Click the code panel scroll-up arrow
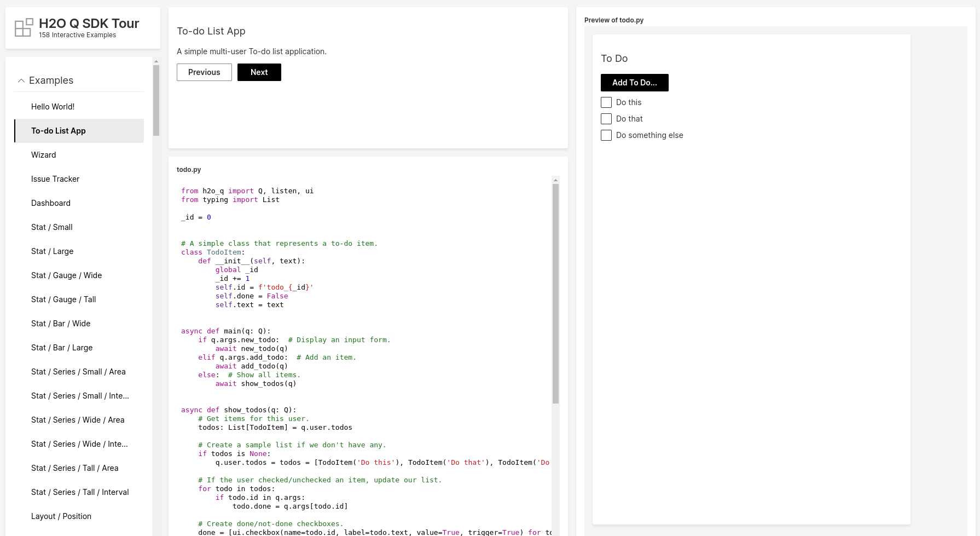The width and height of the screenshot is (980, 536). (x=555, y=180)
